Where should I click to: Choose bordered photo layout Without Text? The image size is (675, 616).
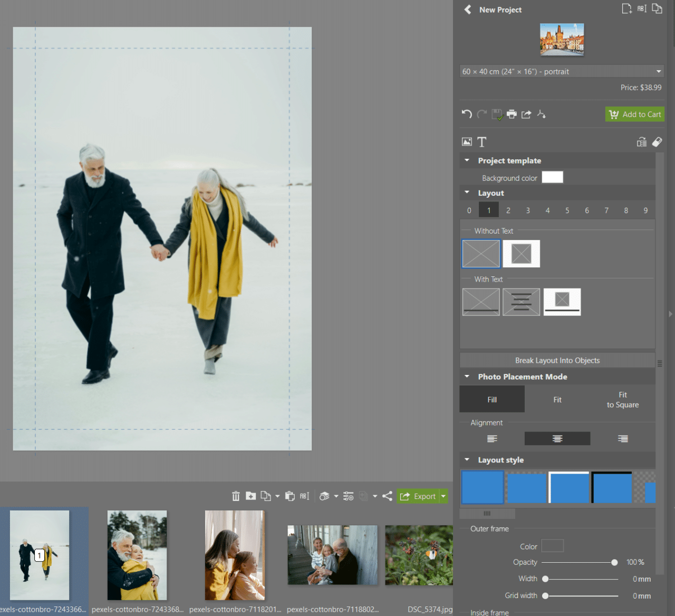521,254
